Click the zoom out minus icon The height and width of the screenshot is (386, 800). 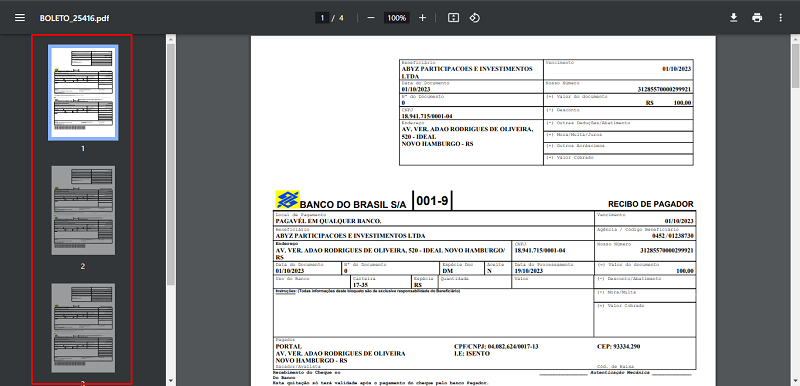coord(371,18)
